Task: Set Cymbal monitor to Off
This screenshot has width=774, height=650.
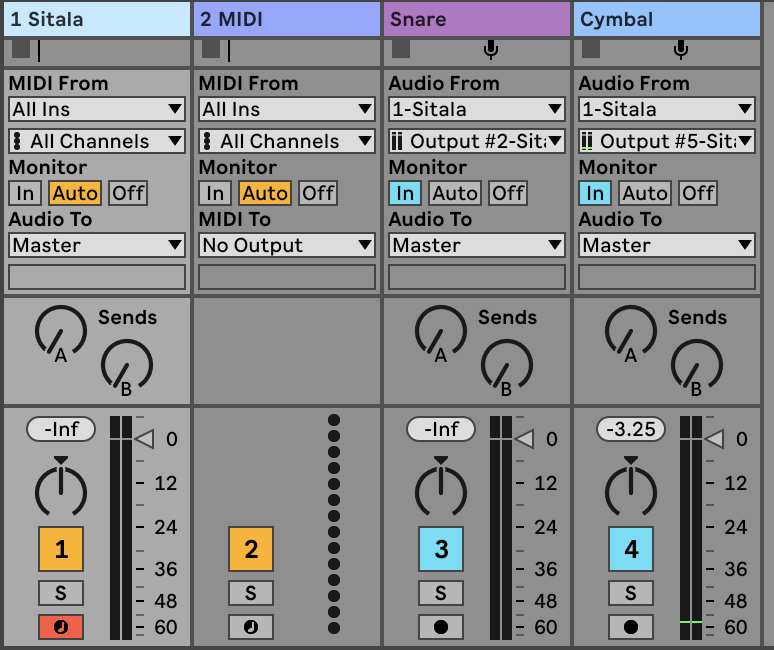Action: [698, 193]
